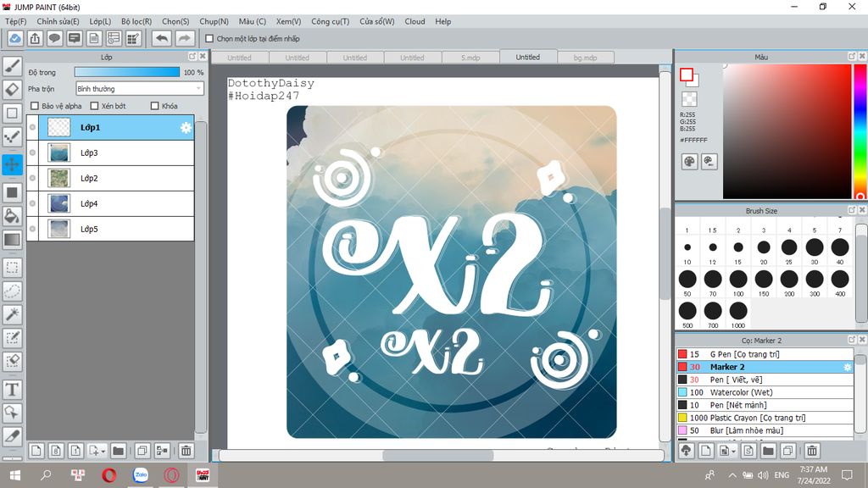
Task: Select the Eyedropper tool
Action: click(12, 436)
